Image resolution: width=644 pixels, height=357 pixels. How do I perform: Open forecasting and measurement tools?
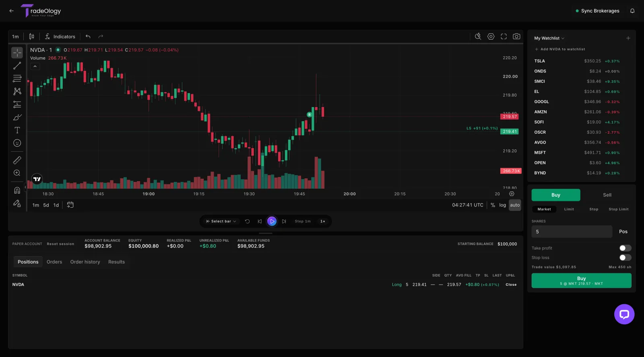point(17,104)
